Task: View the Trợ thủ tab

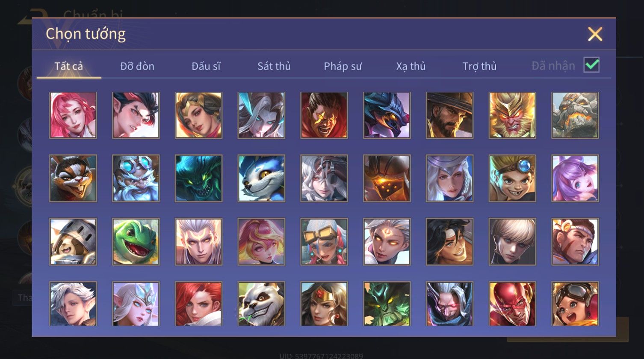Action: (479, 66)
